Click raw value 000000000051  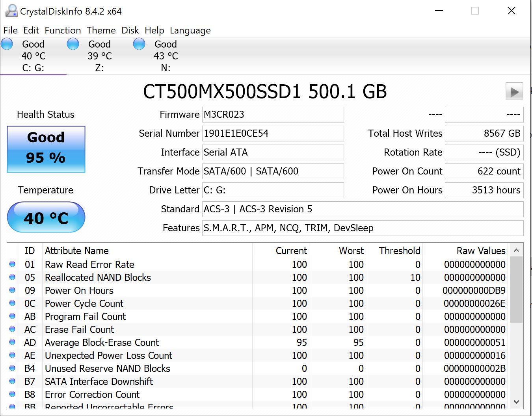pyautogui.click(x=474, y=343)
